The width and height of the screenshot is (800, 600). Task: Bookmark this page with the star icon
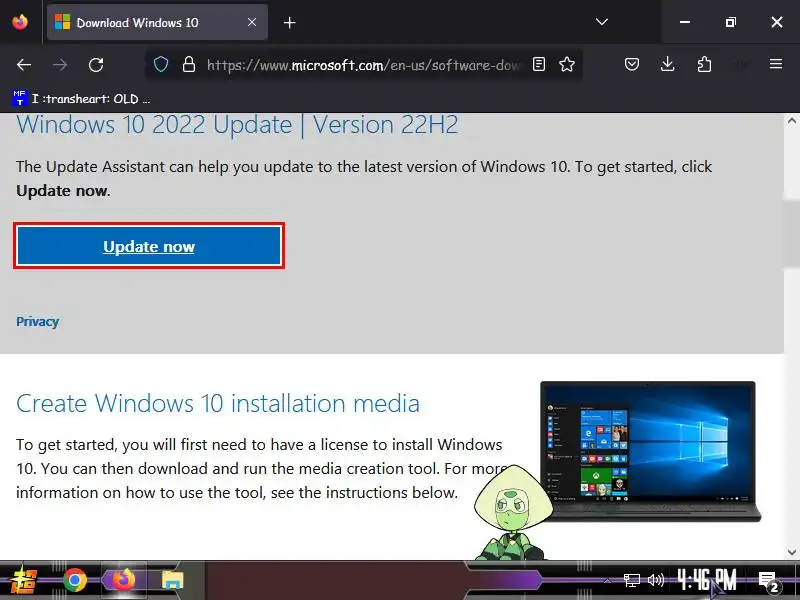(567, 64)
